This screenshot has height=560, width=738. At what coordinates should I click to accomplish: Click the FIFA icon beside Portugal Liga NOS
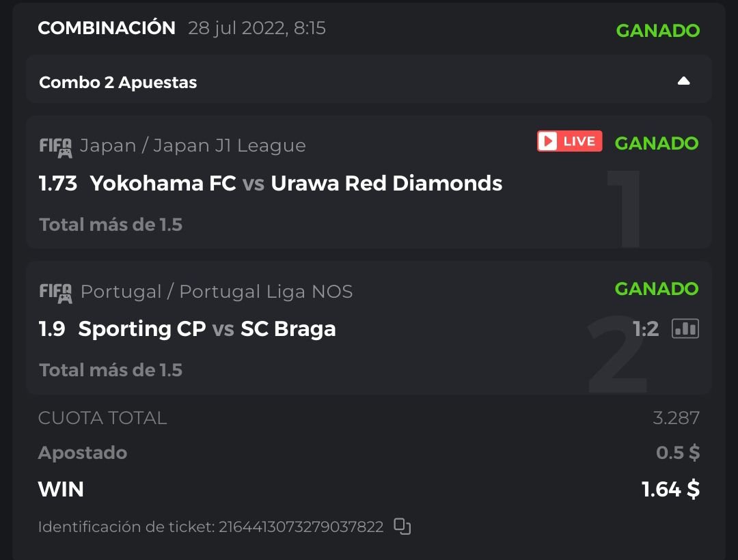point(55,292)
